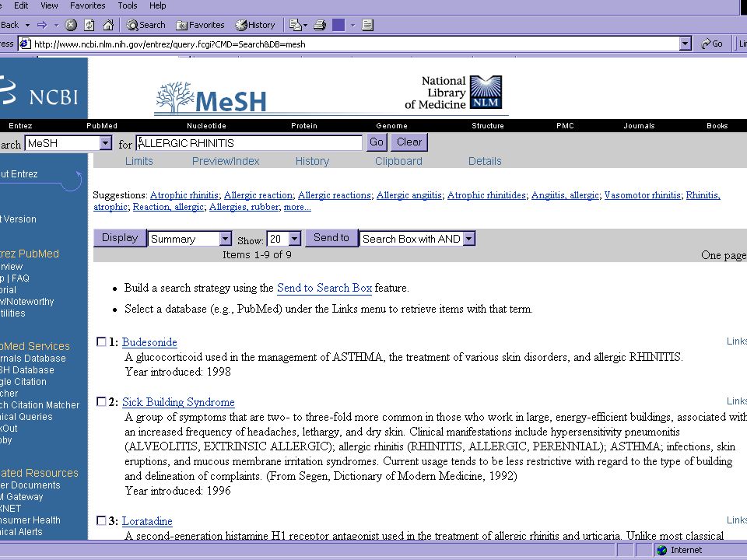Click the Refresh page icon
The image size is (747, 560).
(x=89, y=25)
